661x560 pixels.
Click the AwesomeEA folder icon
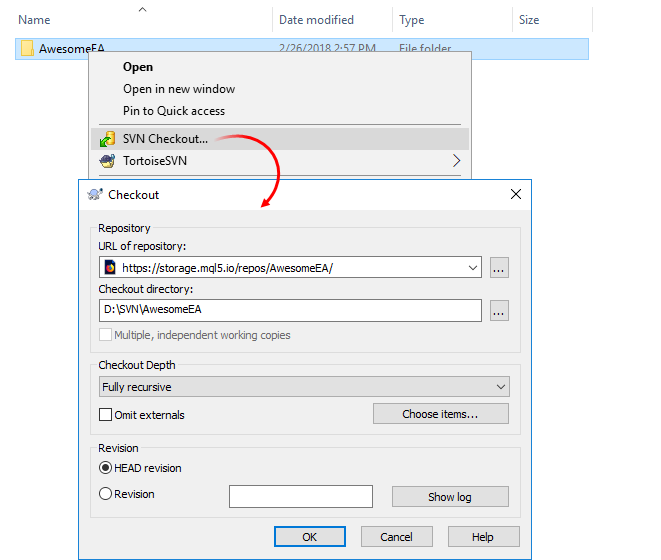click(x=27, y=48)
